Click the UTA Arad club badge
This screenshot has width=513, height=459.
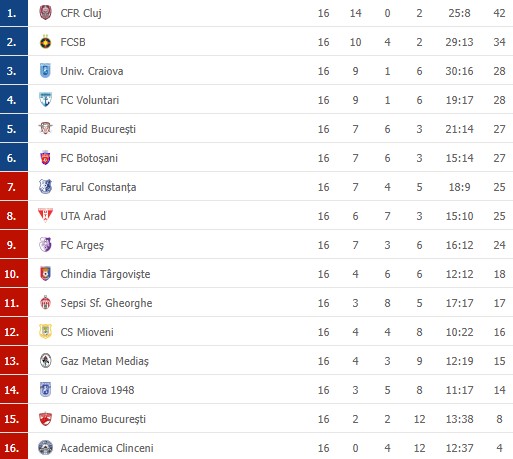pos(45,216)
